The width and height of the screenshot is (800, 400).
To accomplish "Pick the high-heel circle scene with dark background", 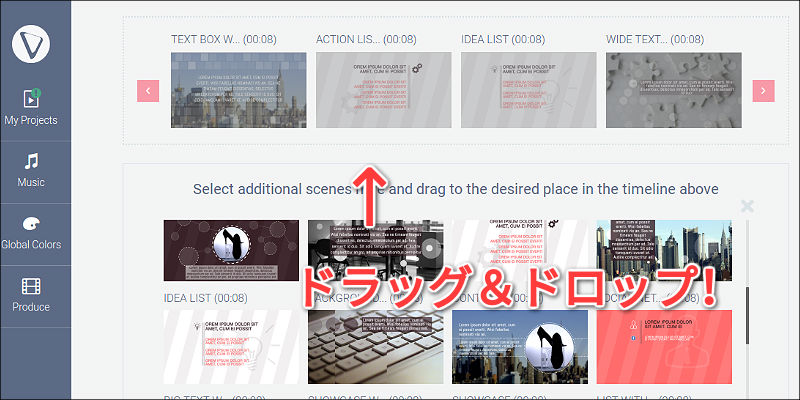I will (x=231, y=251).
